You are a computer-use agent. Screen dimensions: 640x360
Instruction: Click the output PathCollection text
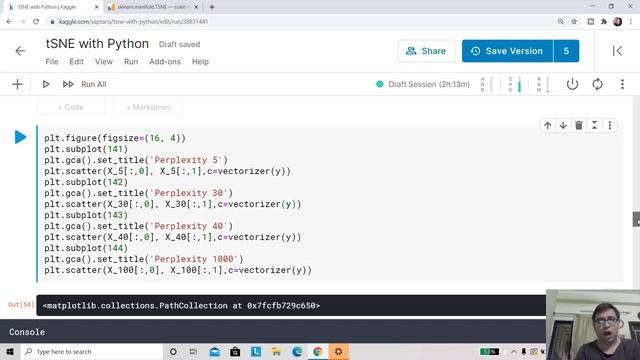tap(181, 306)
